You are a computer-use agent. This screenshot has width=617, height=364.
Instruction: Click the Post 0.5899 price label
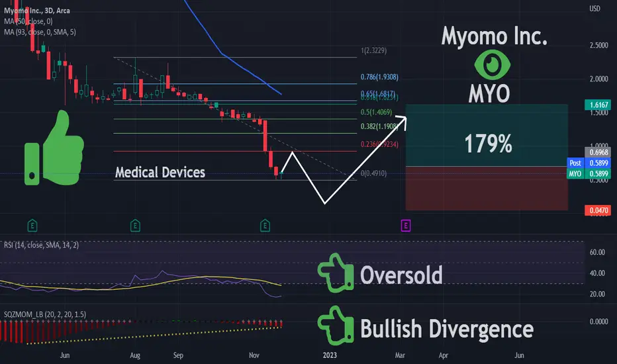click(589, 163)
